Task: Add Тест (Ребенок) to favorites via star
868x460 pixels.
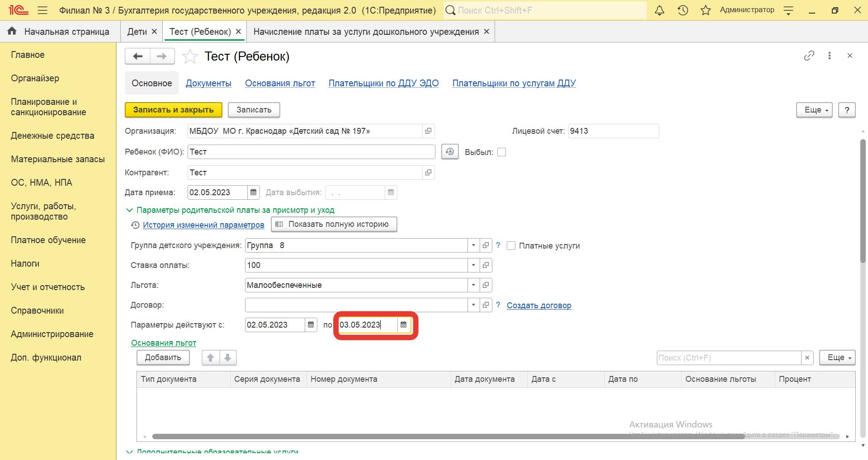Action: pos(190,56)
